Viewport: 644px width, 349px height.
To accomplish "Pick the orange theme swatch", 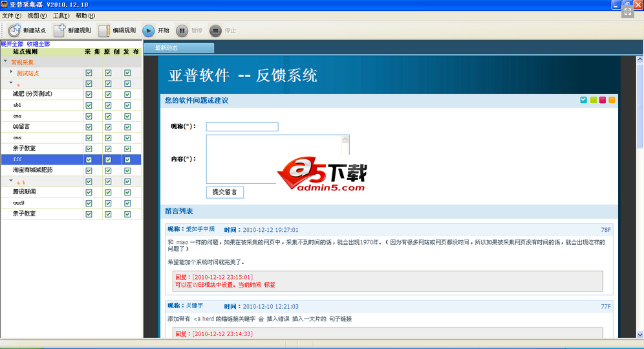I will (612, 100).
